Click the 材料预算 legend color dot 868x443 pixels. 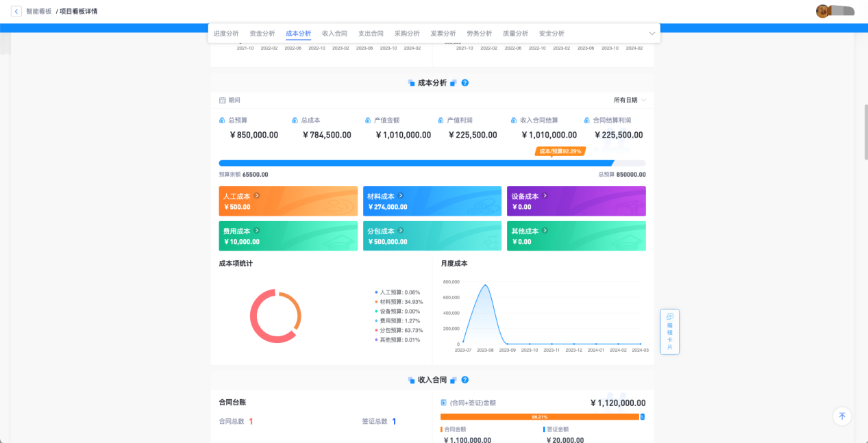[377, 301]
